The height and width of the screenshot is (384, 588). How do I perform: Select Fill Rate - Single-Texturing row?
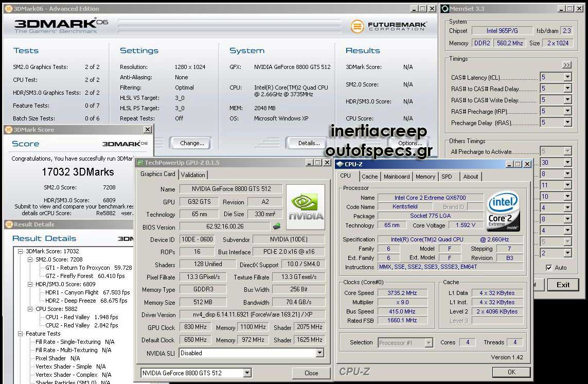click(x=75, y=342)
